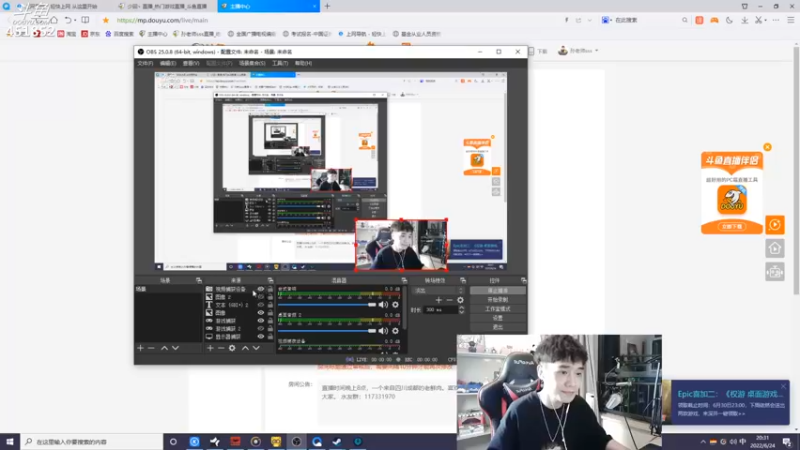Open the 工具(T) menu in OBS
800x450 pixels.
coord(280,63)
